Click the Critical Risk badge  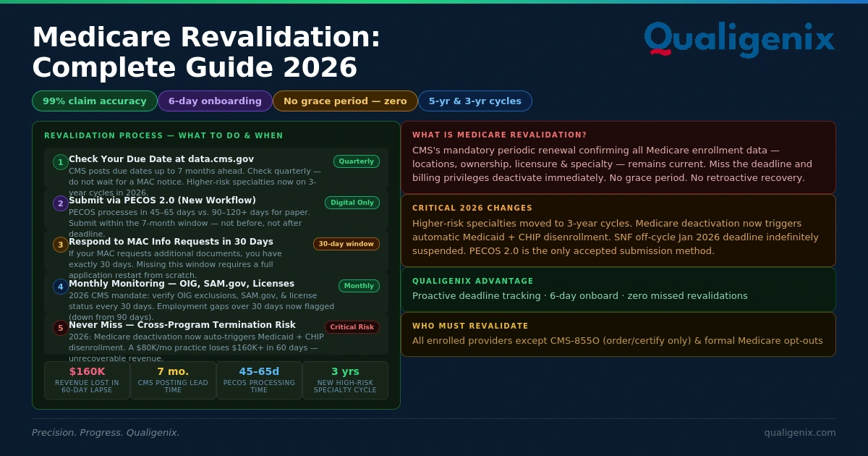pos(352,327)
